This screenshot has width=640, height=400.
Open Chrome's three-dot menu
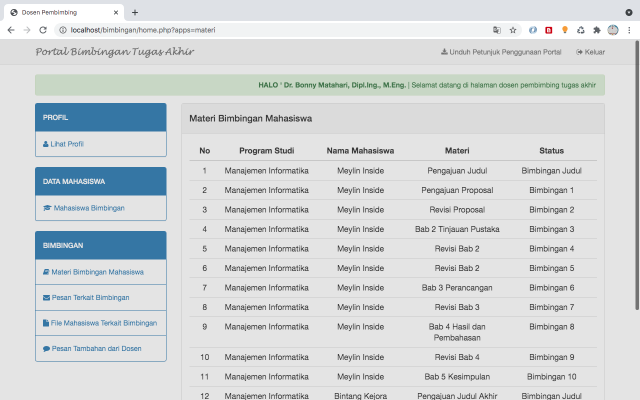pyautogui.click(x=629, y=30)
